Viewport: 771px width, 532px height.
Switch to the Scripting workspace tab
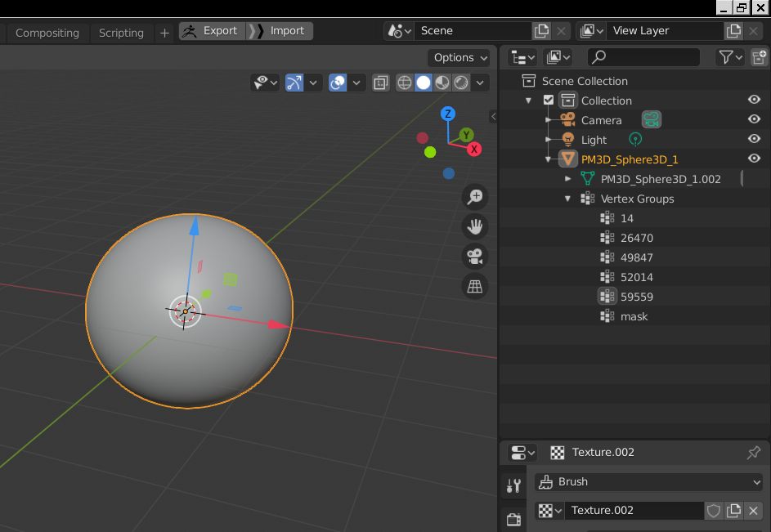(x=121, y=33)
